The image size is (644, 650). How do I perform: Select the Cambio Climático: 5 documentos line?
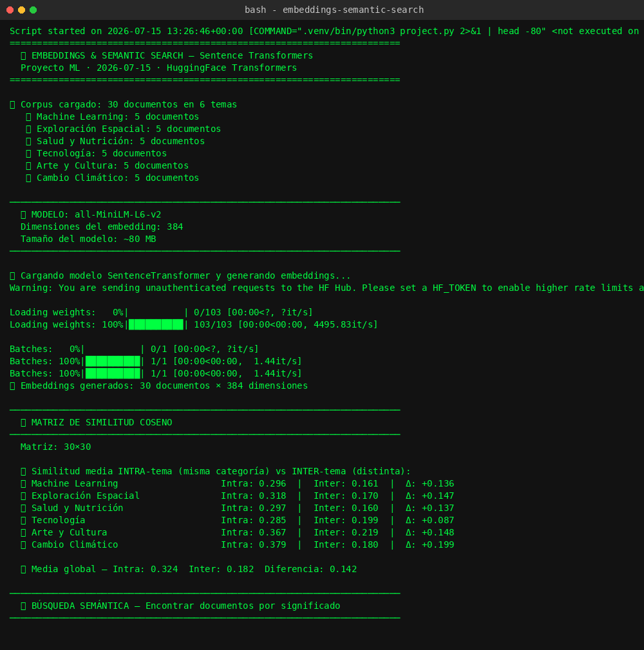pyautogui.click(x=113, y=178)
